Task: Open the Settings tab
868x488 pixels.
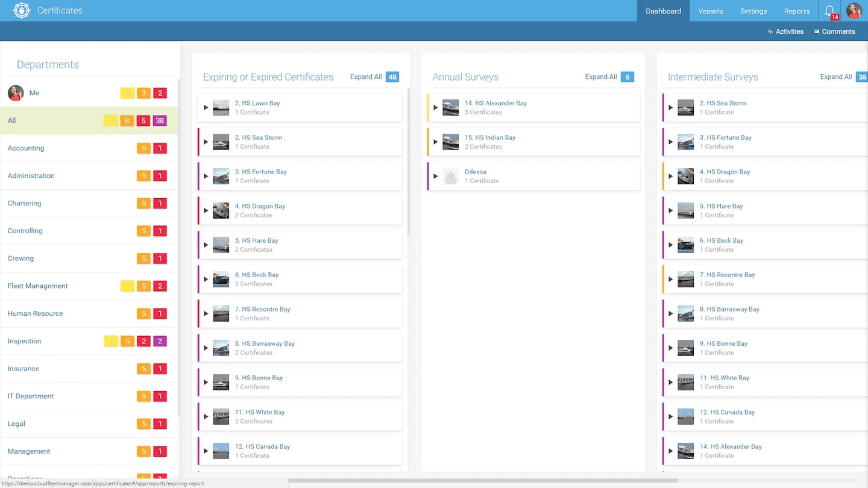Action: (x=753, y=11)
